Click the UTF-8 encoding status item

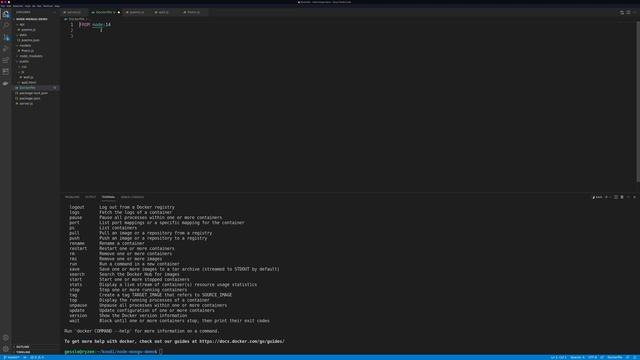tap(592, 358)
